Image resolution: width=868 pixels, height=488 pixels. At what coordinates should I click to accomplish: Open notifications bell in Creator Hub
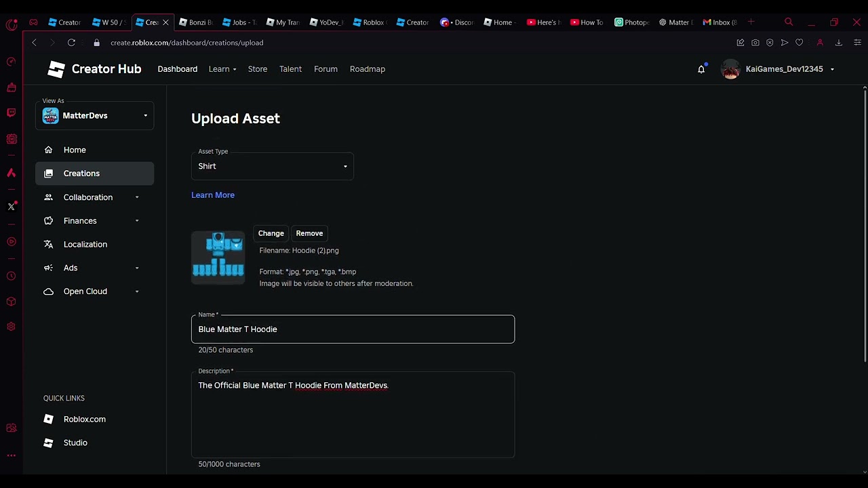(x=701, y=69)
